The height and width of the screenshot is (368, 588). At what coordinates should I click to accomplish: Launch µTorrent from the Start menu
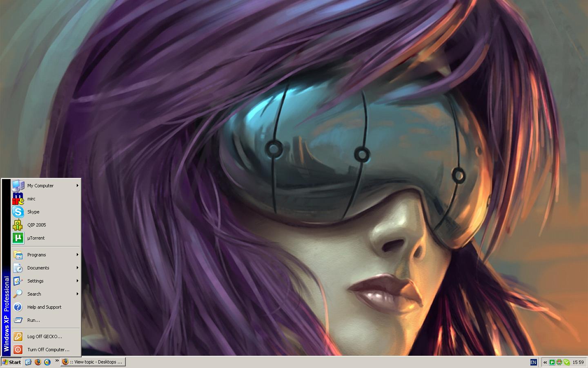tap(46, 238)
